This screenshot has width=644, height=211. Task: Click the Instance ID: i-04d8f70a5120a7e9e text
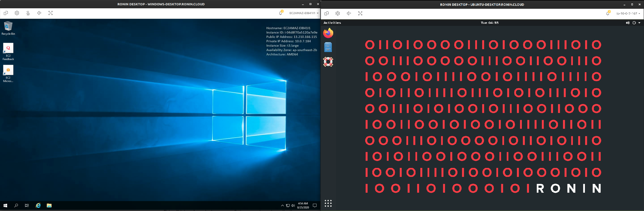[x=292, y=33]
